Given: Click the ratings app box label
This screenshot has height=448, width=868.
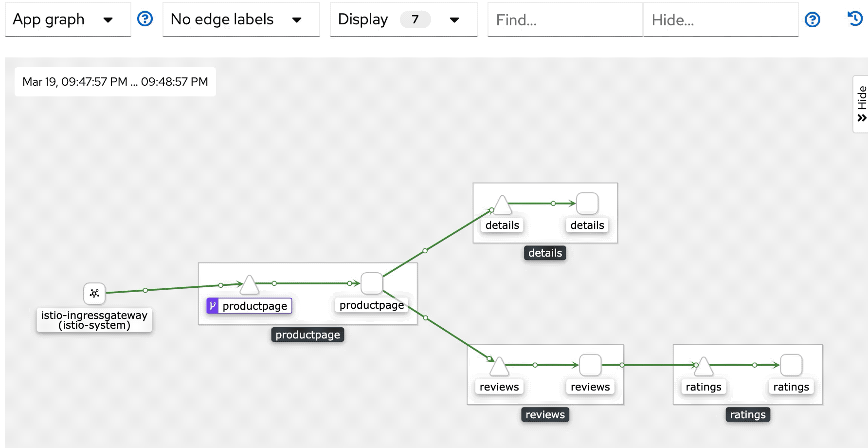Looking at the screenshot, I should coord(748,414).
